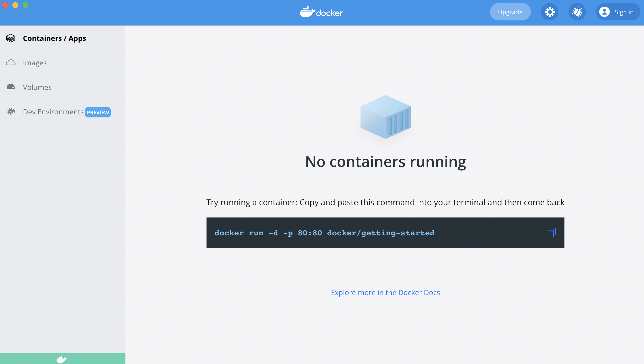Click the blue container cube illustration
This screenshot has height=364, width=644.
[385, 117]
